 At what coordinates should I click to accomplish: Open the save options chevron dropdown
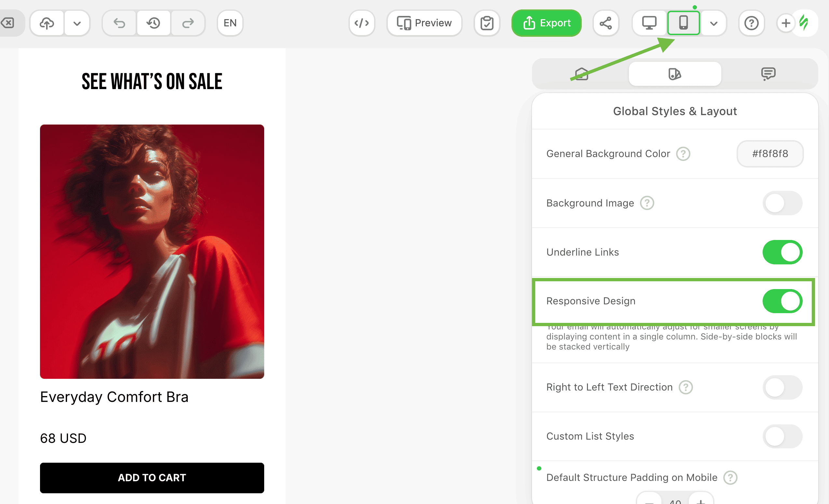point(77,23)
